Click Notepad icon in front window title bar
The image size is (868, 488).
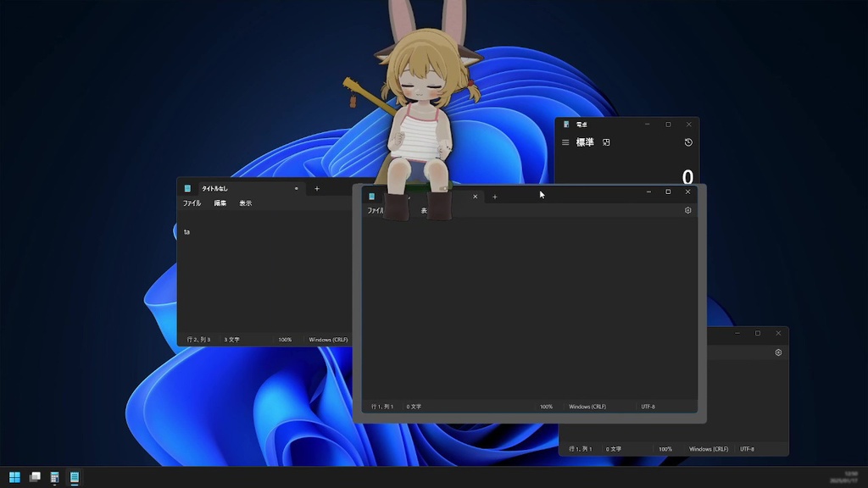pos(371,197)
